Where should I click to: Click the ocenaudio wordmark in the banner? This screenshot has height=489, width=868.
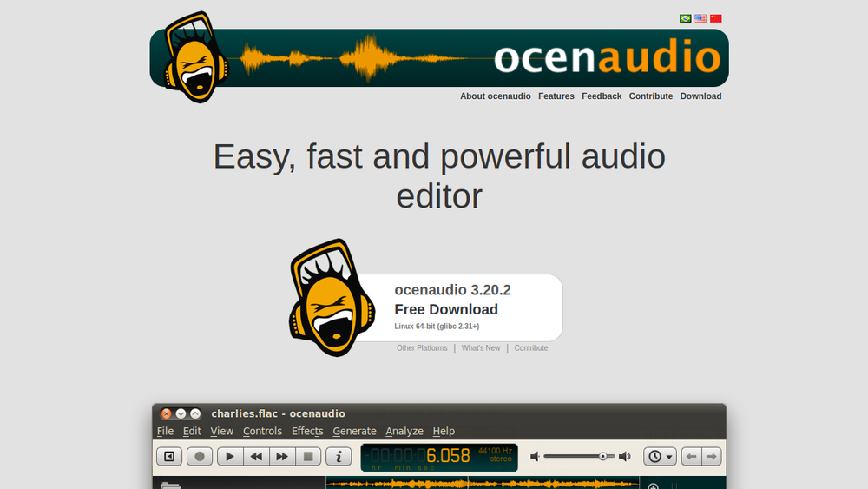point(608,57)
